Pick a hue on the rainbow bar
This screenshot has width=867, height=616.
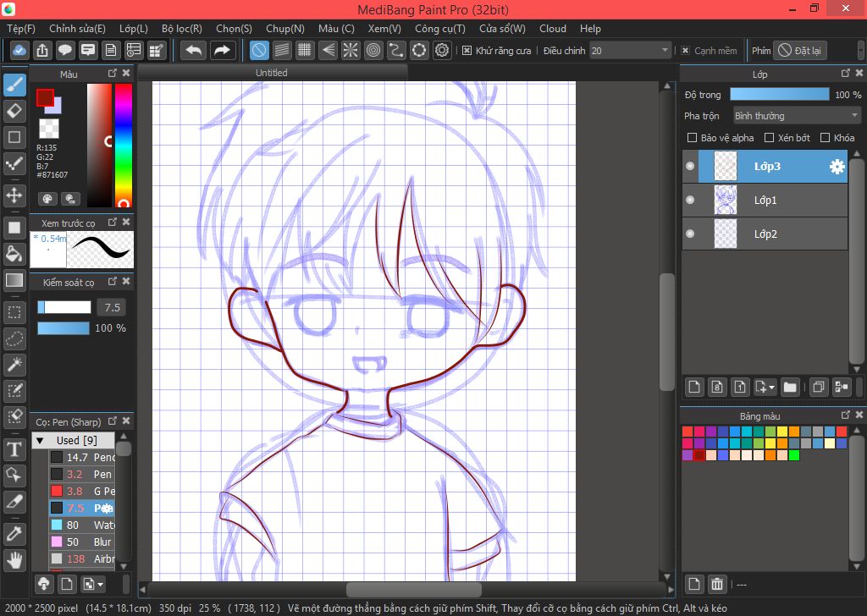(124, 146)
